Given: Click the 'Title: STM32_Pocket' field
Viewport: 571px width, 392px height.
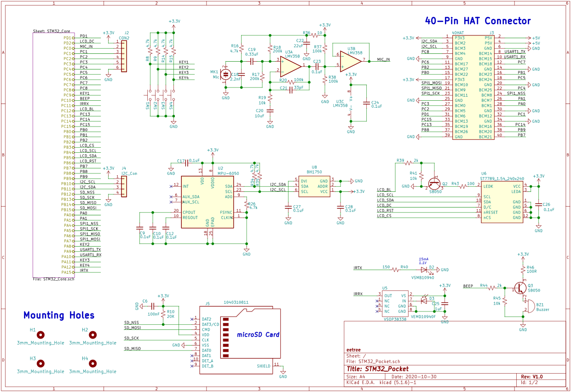Looking at the screenshot, I should pos(378,369).
